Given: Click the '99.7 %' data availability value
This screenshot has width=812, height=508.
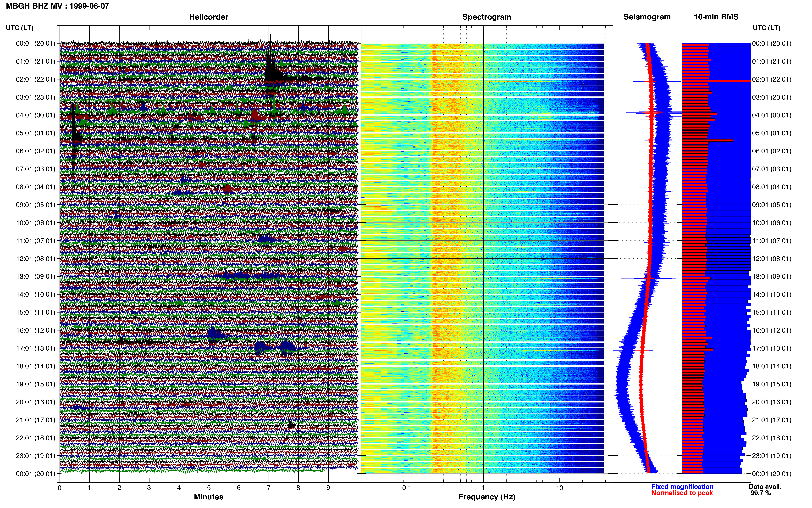Looking at the screenshot, I should click(761, 493).
